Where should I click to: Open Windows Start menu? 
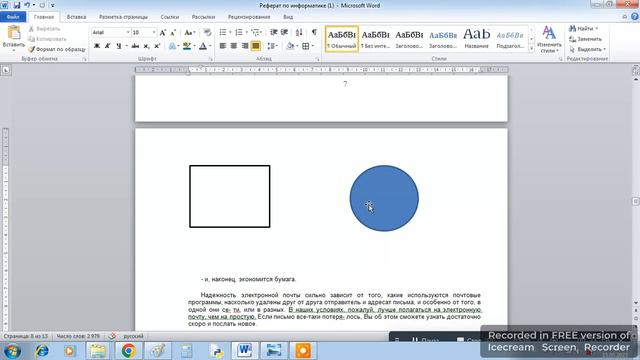pyautogui.click(x=12, y=351)
